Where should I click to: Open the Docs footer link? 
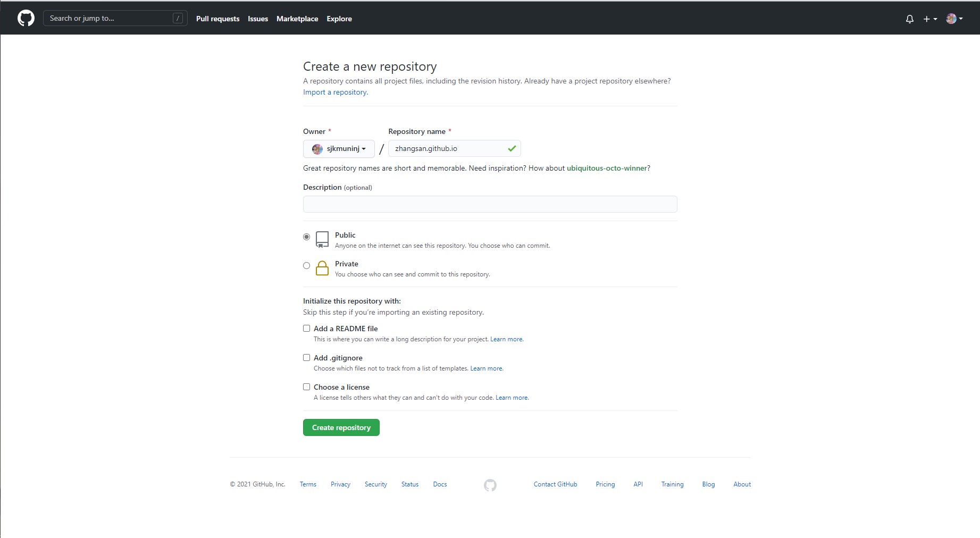tap(440, 484)
